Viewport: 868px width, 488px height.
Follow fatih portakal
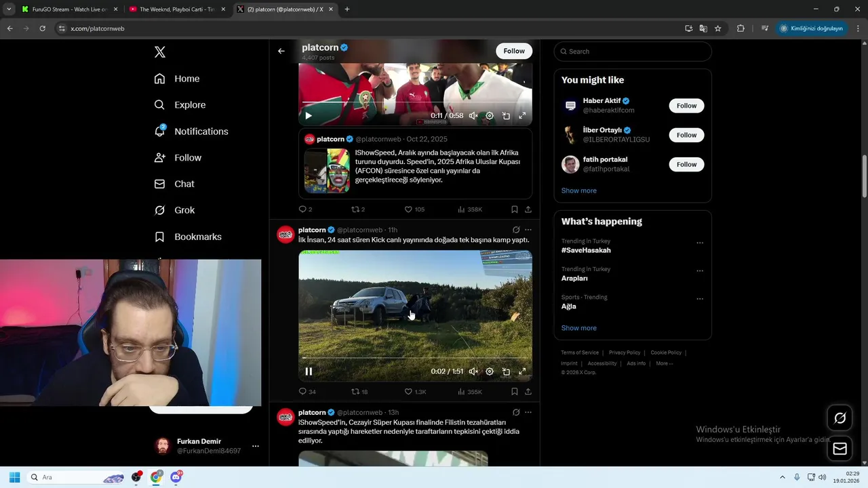(x=686, y=165)
